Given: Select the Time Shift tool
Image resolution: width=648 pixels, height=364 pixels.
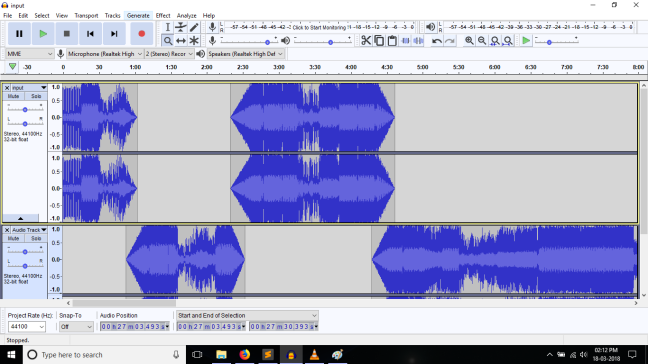Looking at the screenshot, I should coord(181,40).
